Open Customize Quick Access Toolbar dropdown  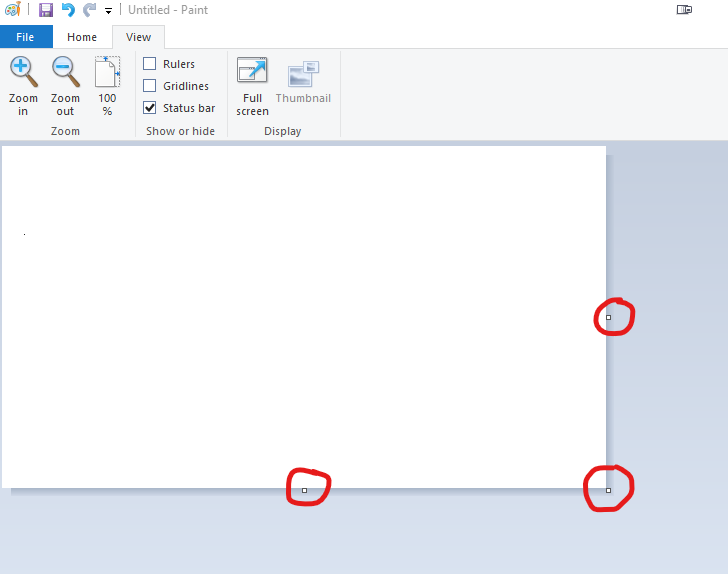108,11
